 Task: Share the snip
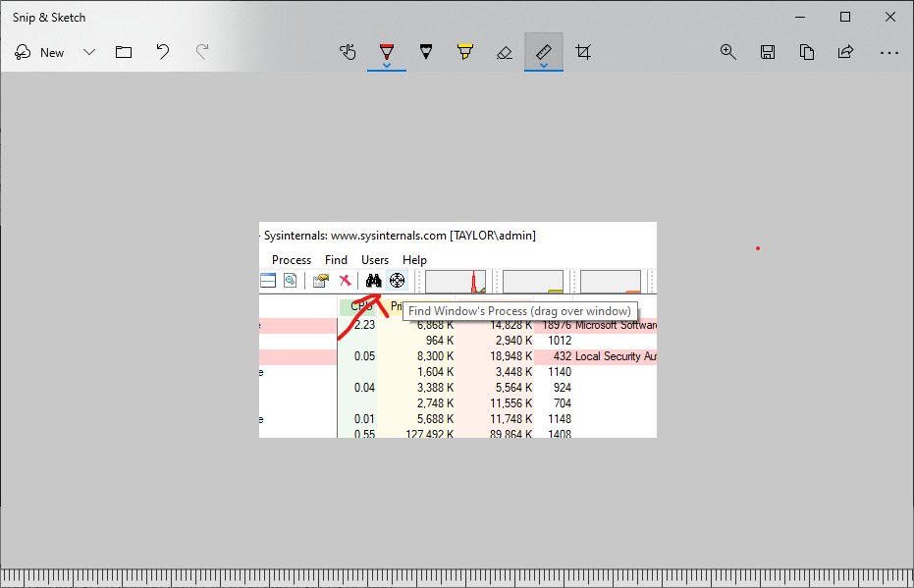(846, 52)
